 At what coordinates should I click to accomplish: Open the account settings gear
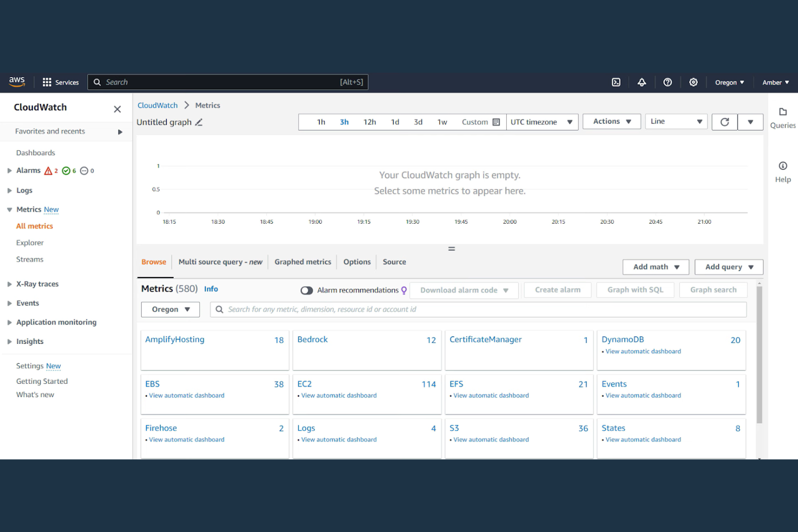[693, 82]
